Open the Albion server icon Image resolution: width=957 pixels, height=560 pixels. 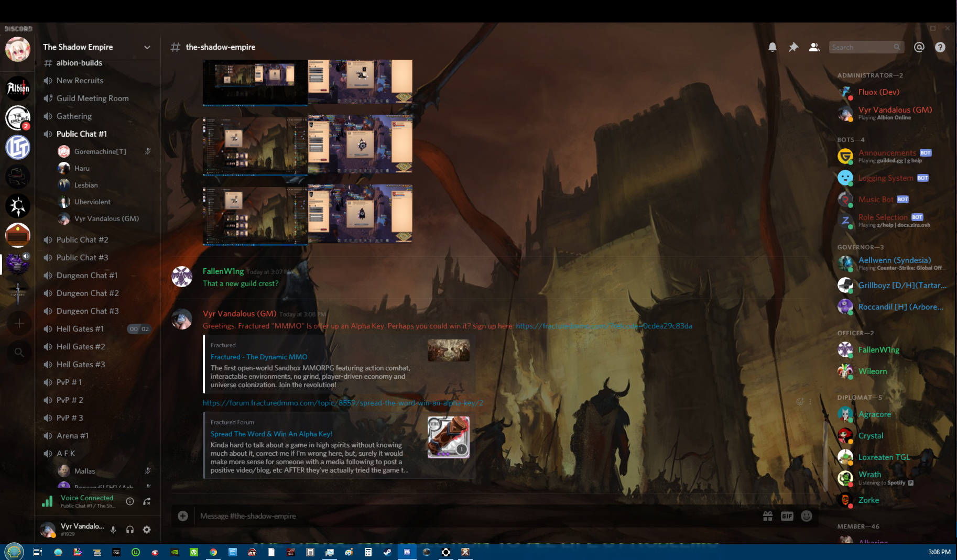pyautogui.click(x=18, y=89)
